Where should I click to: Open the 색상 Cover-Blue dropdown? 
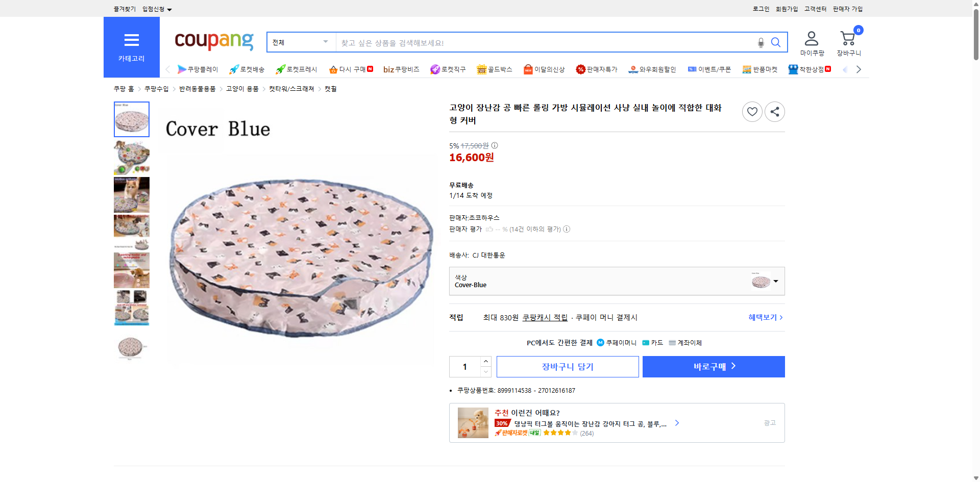tap(775, 281)
